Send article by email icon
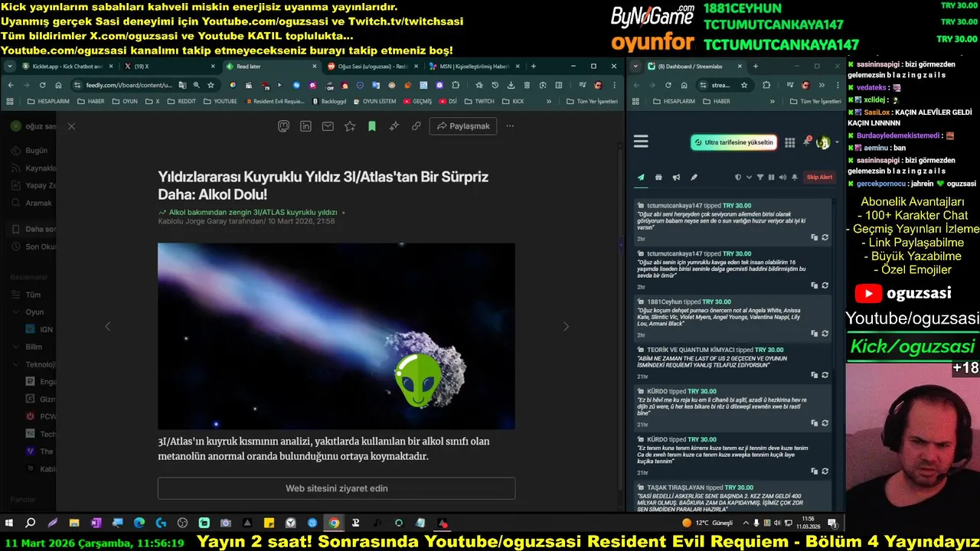The width and height of the screenshot is (980, 551). [x=328, y=126]
